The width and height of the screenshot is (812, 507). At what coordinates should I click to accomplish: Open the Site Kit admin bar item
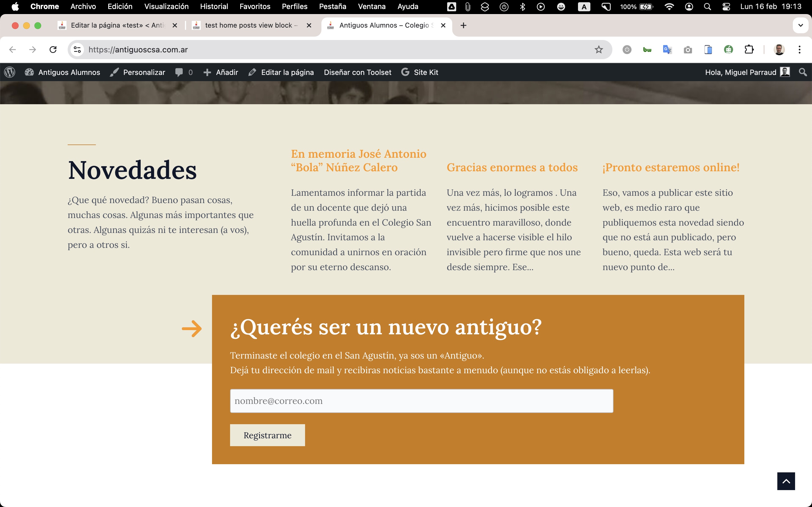(420, 72)
